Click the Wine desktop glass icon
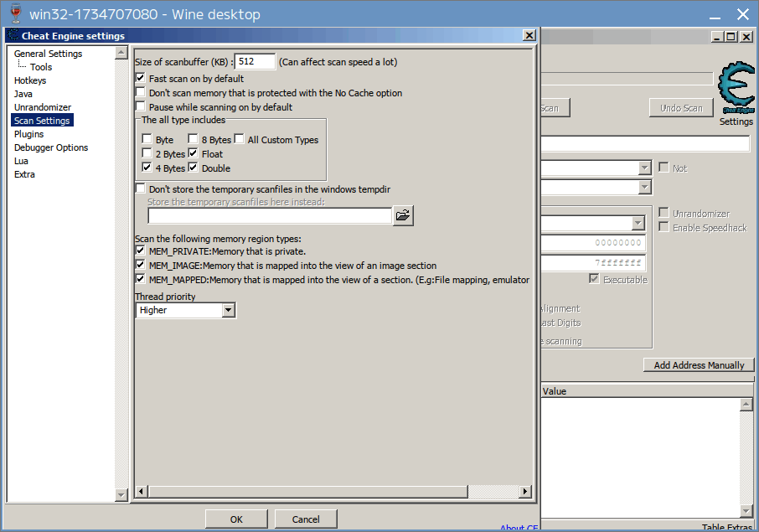The width and height of the screenshot is (759, 532). (16, 13)
